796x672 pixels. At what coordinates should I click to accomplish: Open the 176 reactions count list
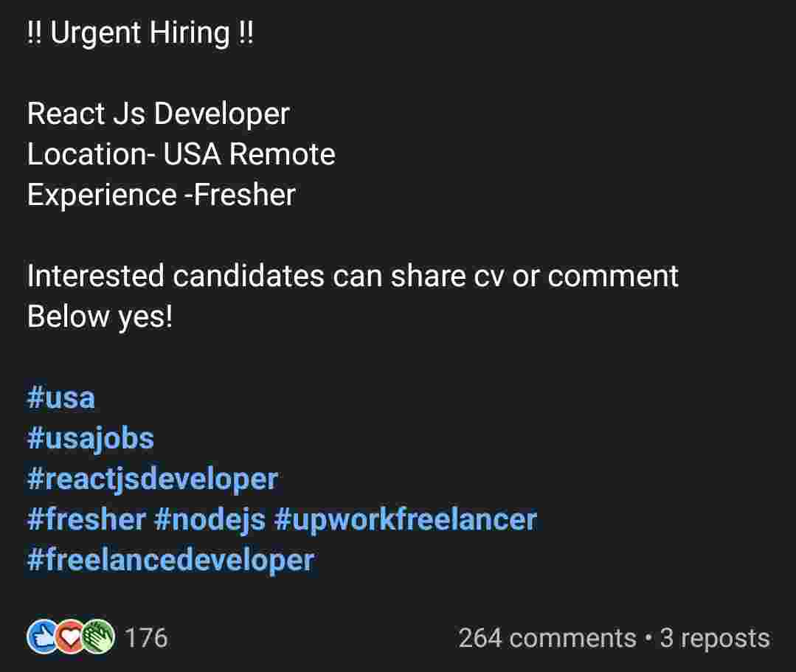tap(146, 637)
